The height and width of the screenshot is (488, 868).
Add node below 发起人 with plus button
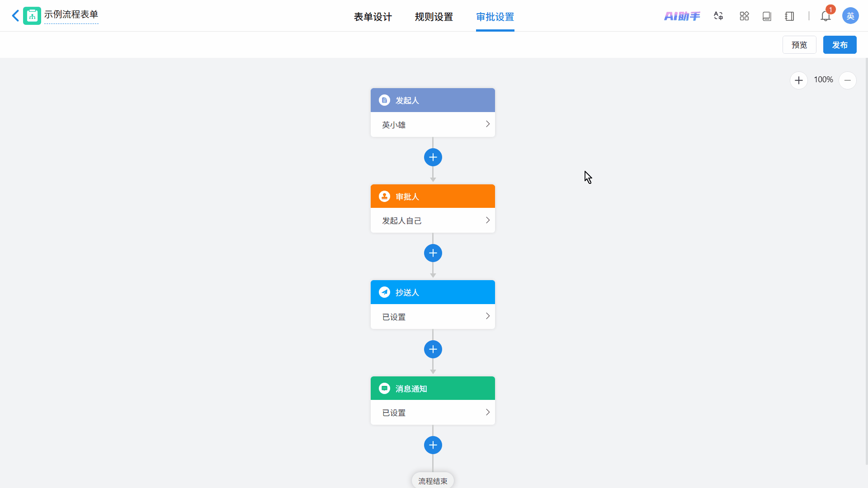point(433,157)
